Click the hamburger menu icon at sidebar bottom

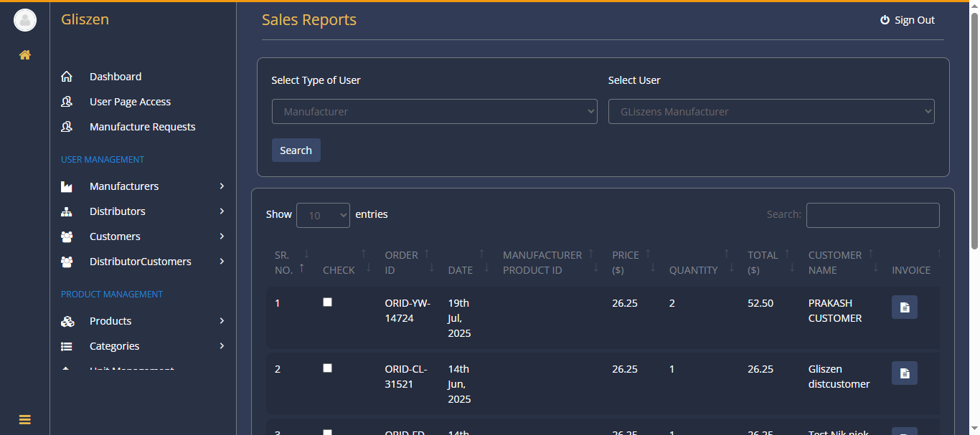(25, 420)
